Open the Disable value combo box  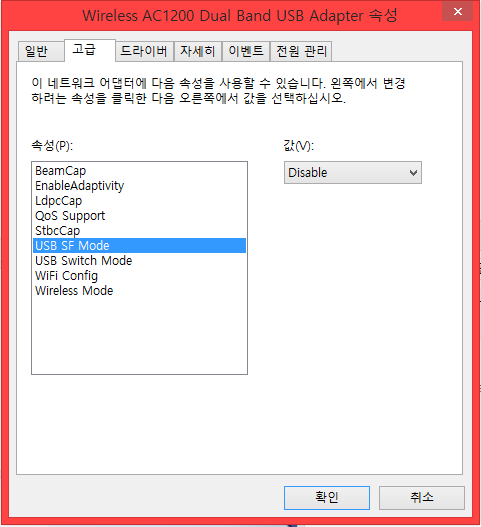353,173
